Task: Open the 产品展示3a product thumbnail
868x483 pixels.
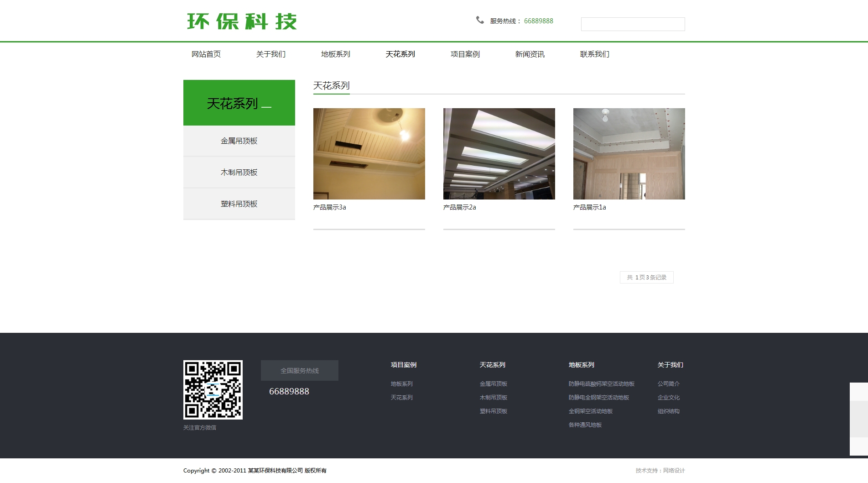Action: click(369, 154)
